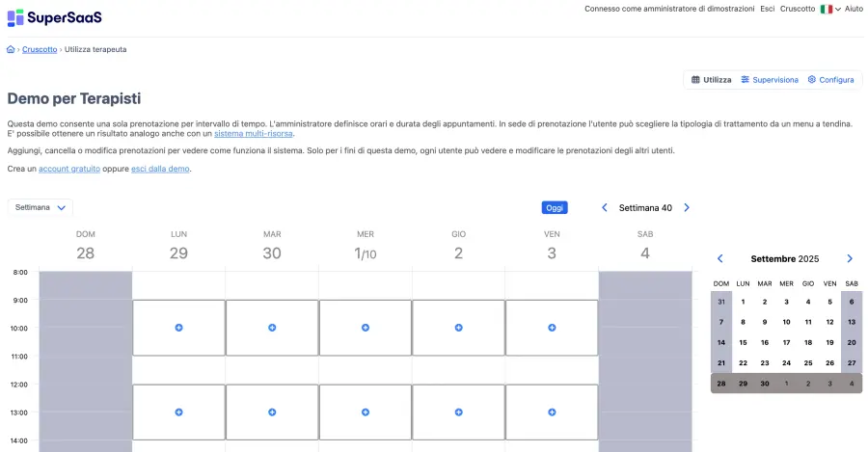Add booking on Wednesday 1/10 morning slot
The height and width of the screenshot is (452, 868).
[366, 328]
